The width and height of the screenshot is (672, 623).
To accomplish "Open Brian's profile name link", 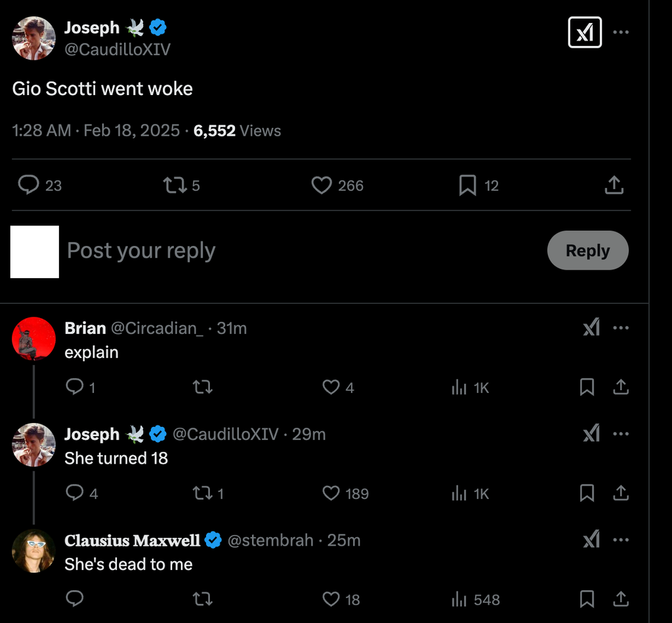I will pyautogui.click(x=85, y=328).
